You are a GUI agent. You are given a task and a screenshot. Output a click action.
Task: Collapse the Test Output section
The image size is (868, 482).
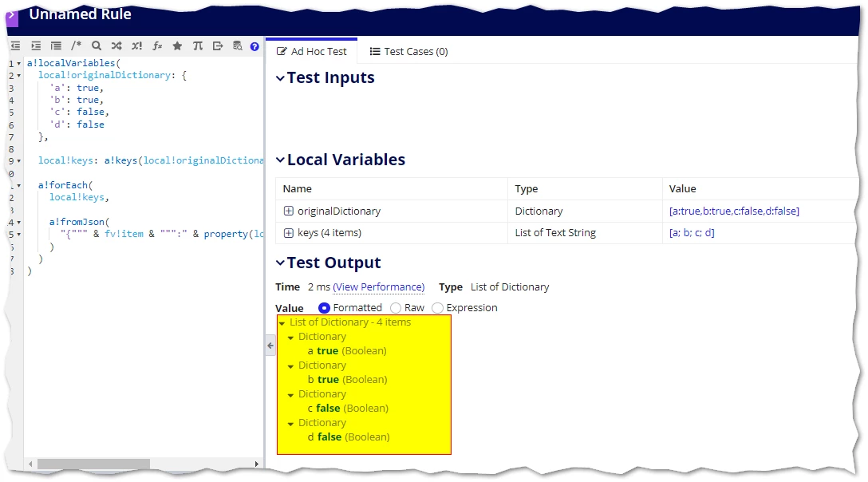[281, 263]
